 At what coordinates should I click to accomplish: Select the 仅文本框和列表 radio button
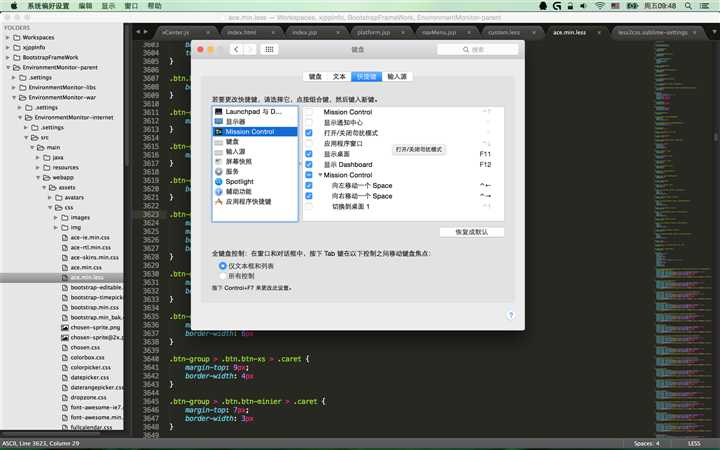(223, 266)
